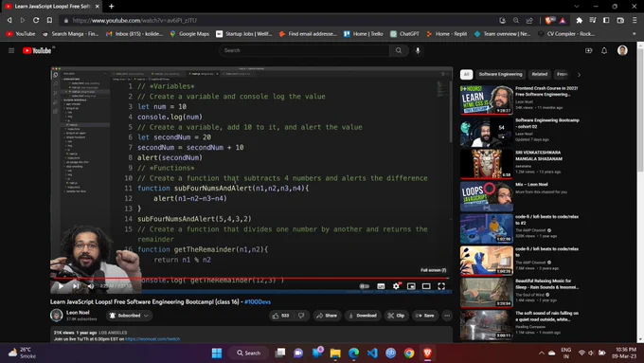Open the ChatGPT bookmark
644x363 pixels.
405,34
